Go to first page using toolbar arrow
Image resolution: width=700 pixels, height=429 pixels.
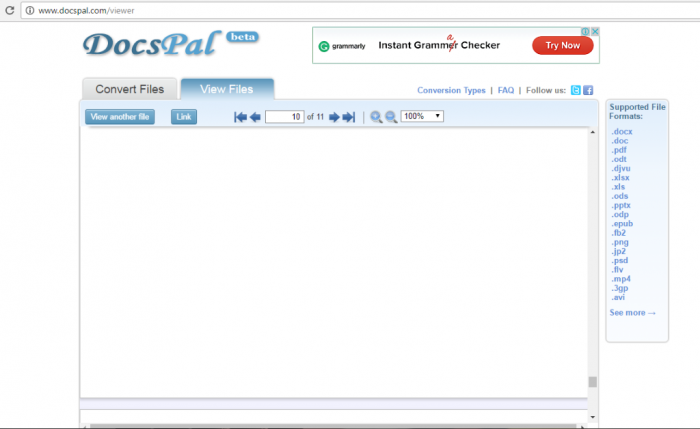[240, 117]
